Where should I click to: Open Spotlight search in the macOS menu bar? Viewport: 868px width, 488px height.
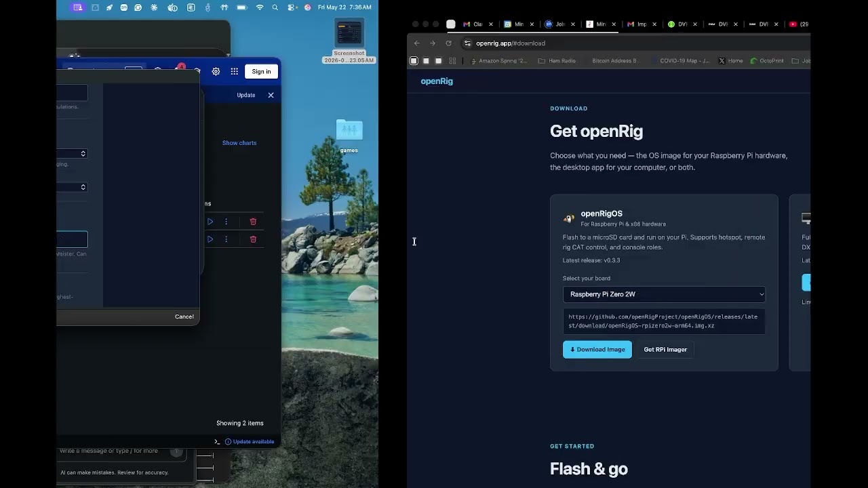[275, 7]
